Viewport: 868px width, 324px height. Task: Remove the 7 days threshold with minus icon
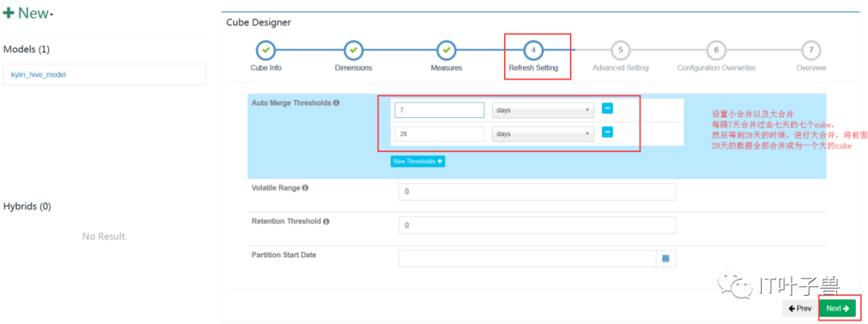tap(608, 109)
